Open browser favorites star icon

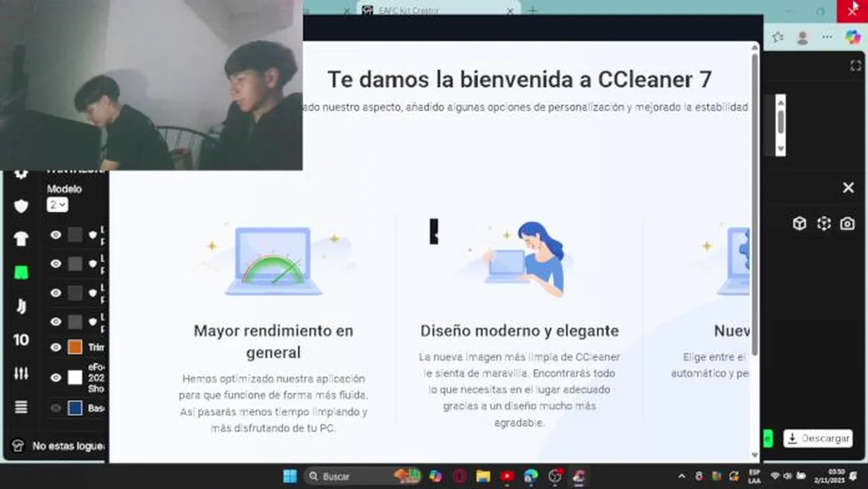pyautogui.click(x=778, y=37)
